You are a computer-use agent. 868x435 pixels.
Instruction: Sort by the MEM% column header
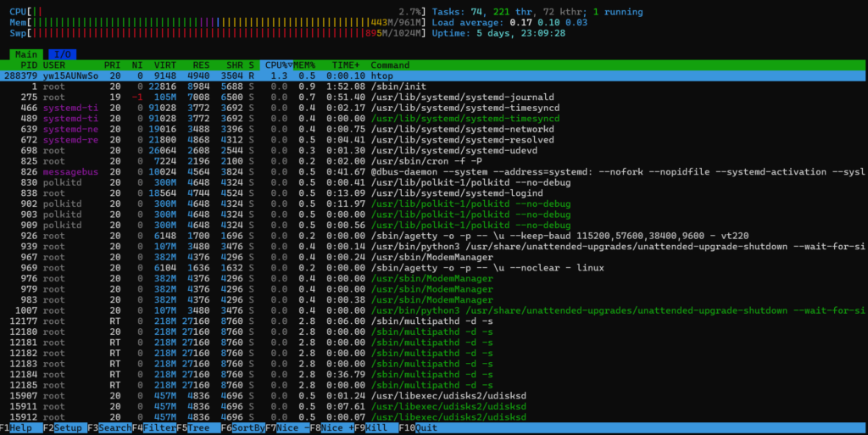tap(304, 64)
